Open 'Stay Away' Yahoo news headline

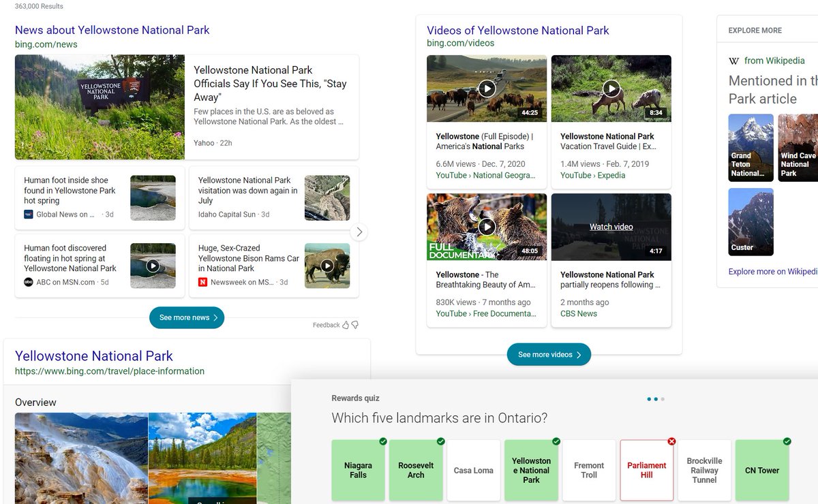[x=271, y=83]
